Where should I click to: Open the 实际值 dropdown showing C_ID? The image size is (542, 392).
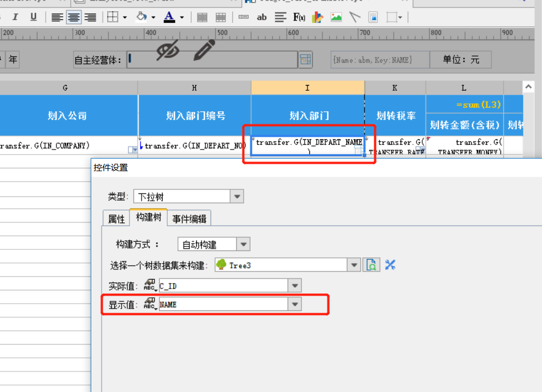click(x=295, y=285)
